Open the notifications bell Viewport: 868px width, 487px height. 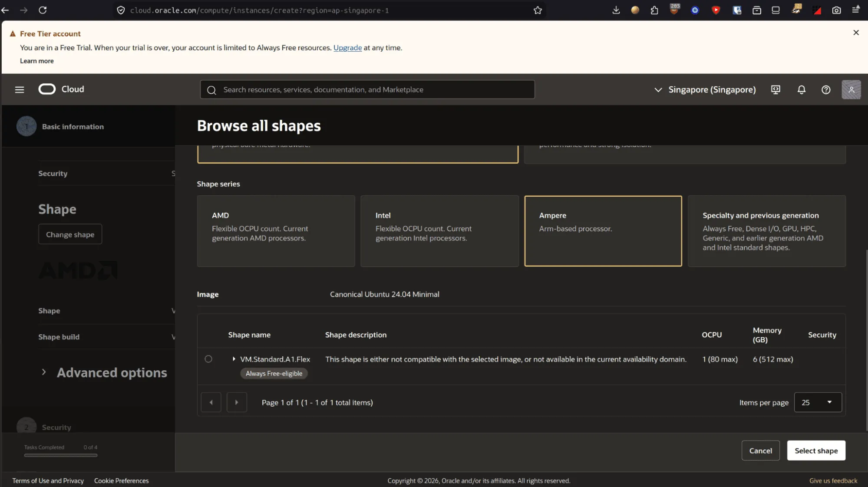802,89
